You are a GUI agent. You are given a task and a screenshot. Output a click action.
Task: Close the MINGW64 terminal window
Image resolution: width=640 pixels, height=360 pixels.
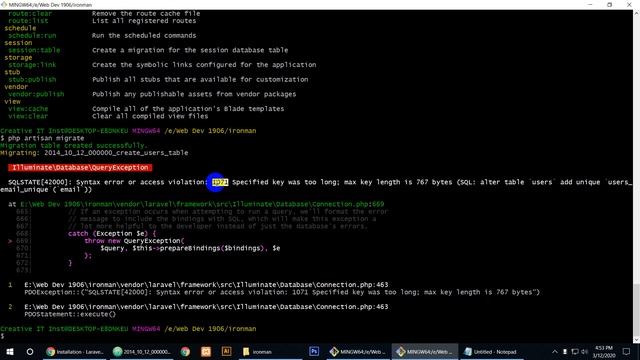(629, 4)
